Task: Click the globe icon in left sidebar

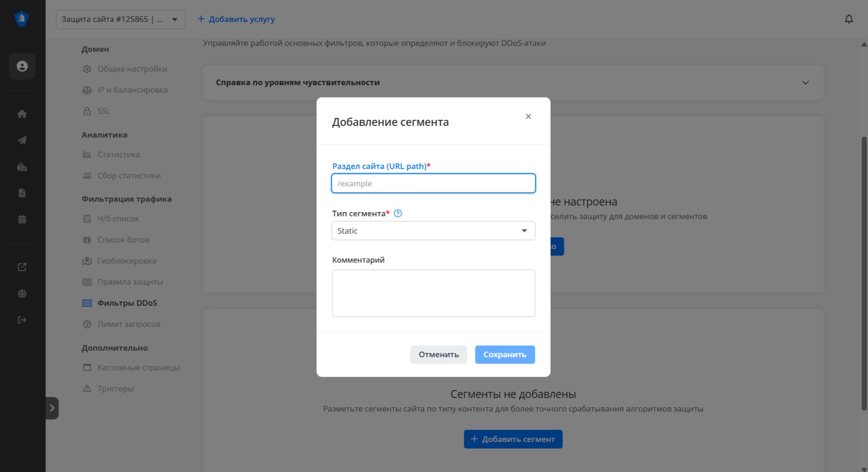Action: click(x=22, y=294)
